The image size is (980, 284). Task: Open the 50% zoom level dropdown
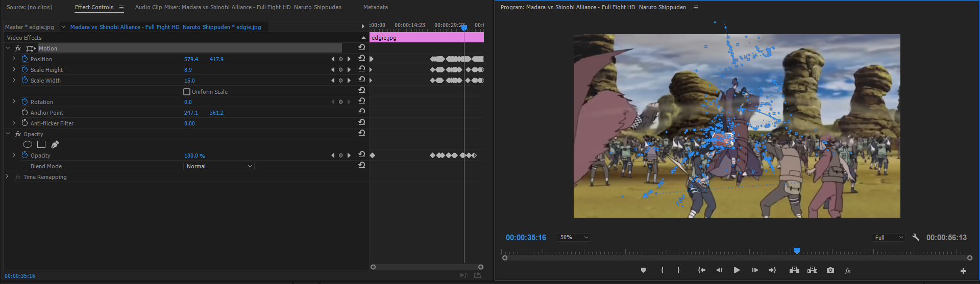pos(574,238)
